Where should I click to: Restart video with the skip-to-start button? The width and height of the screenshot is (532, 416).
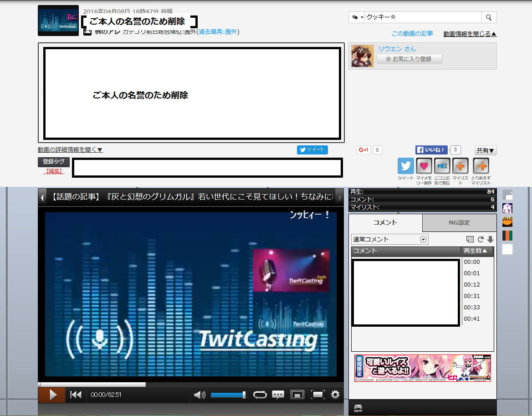tap(76, 395)
